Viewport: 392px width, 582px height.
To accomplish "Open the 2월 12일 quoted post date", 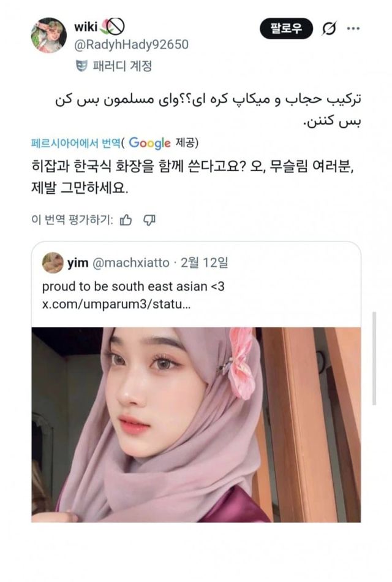I will click(205, 263).
